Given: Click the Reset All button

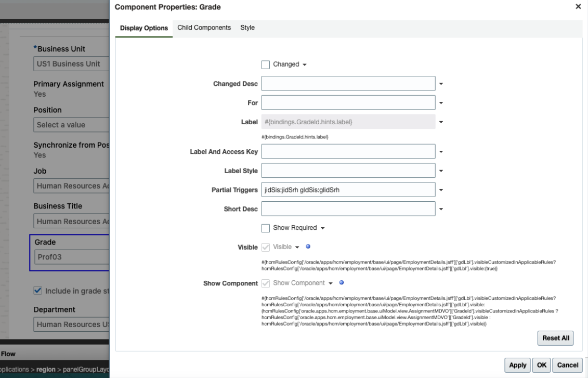Looking at the screenshot, I should coord(555,338).
